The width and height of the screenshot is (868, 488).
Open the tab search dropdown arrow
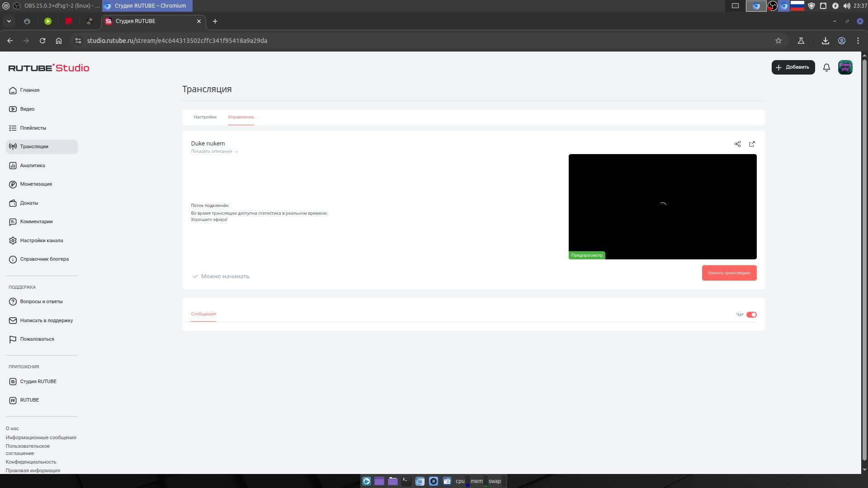(x=9, y=21)
